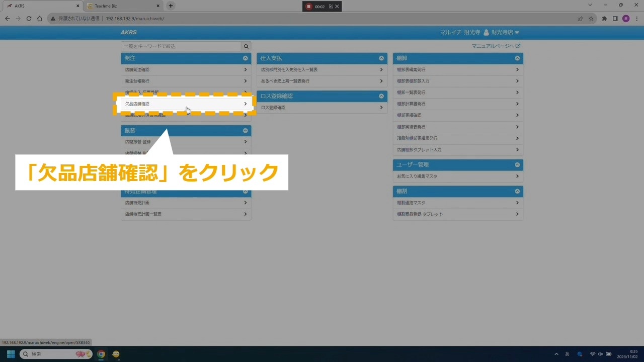The image size is (644, 362).
Task: Open the browser extensions puzzle icon
Action: [604, 19]
